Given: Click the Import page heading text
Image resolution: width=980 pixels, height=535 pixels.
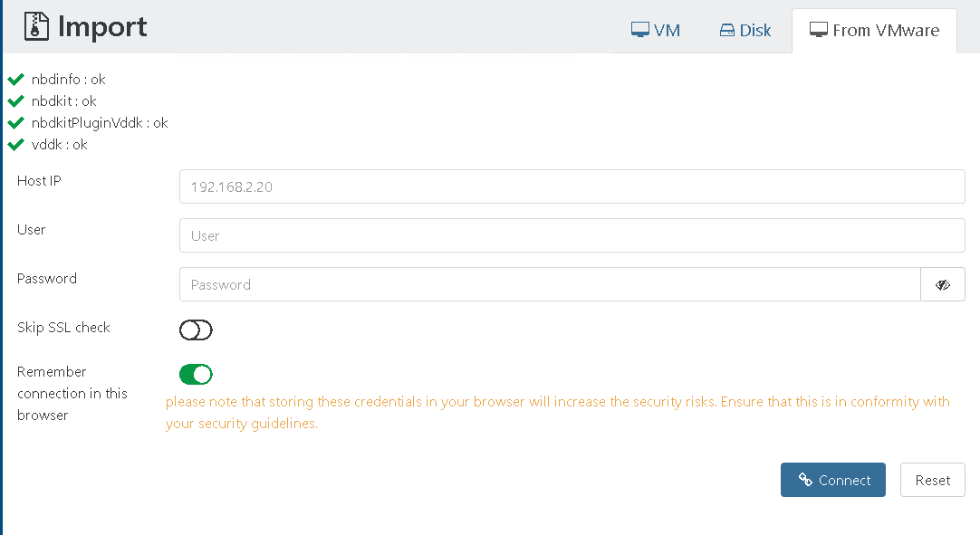Looking at the screenshot, I should coord(102,27).
